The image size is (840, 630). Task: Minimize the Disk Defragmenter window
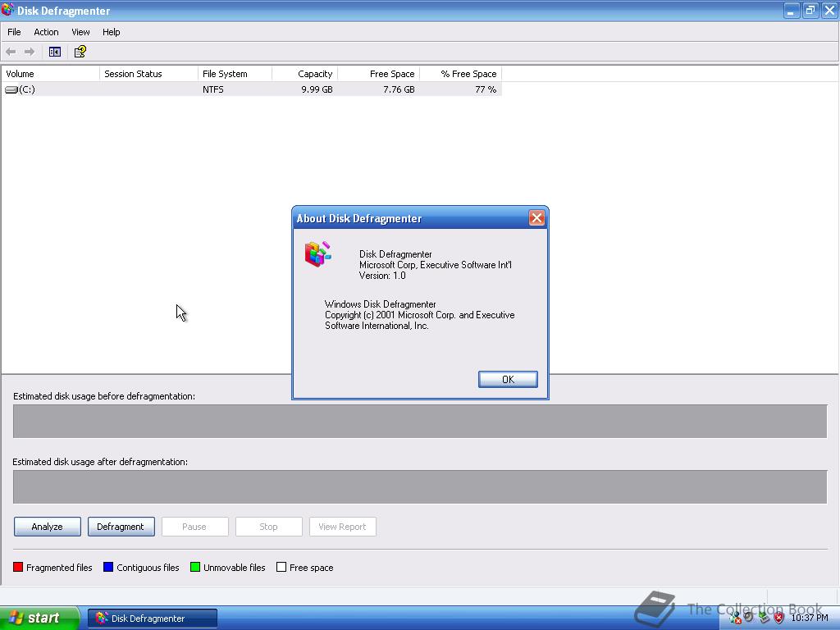point(792,10)
